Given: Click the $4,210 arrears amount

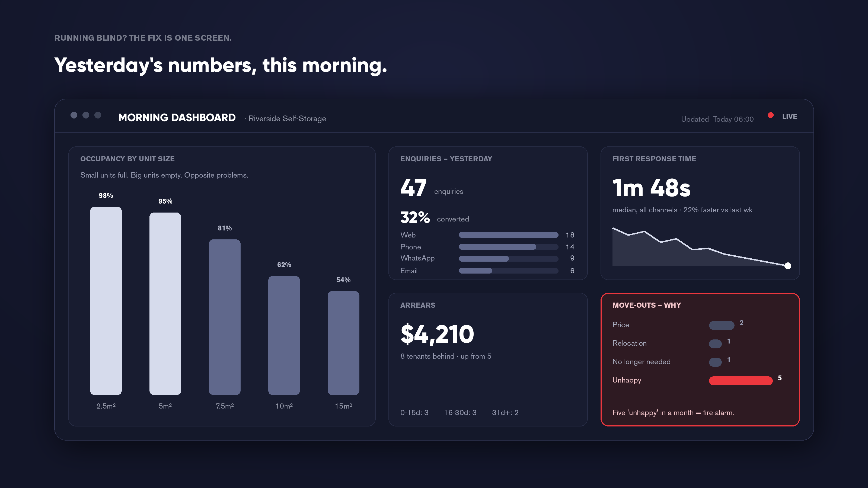Looking at the screenshot, I should click(x=437, y=334).
